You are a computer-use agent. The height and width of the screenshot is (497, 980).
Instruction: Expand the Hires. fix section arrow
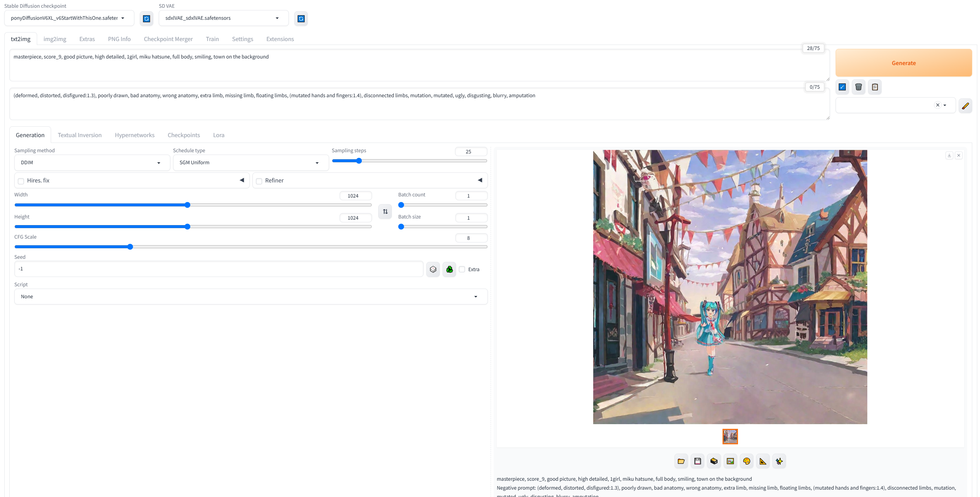click(x=242, y=180)
